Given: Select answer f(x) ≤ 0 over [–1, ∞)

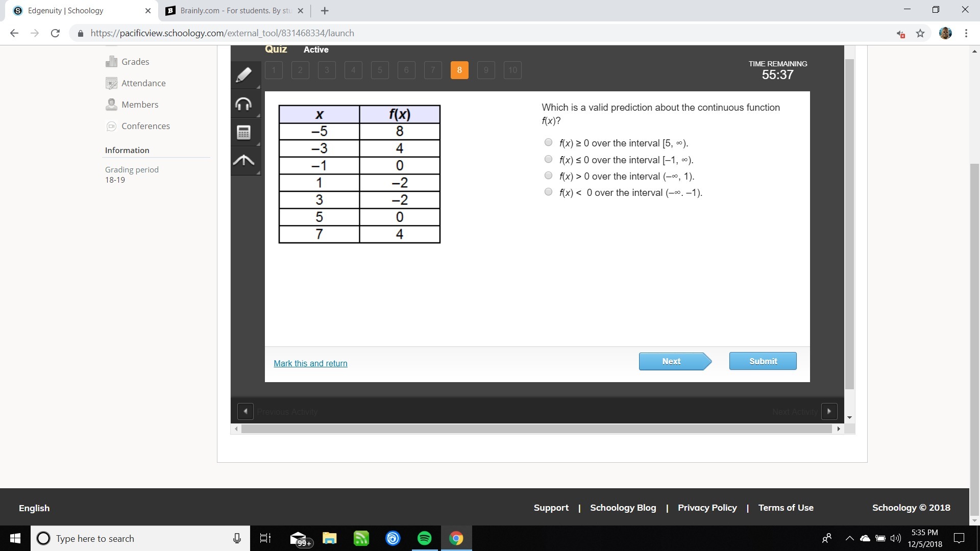Looking at the screenshot, I should [x=548, y=159].
